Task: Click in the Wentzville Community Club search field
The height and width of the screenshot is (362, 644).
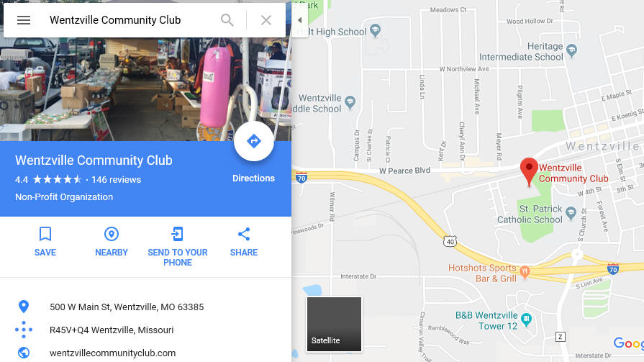Action: click(x=132, y=20)
